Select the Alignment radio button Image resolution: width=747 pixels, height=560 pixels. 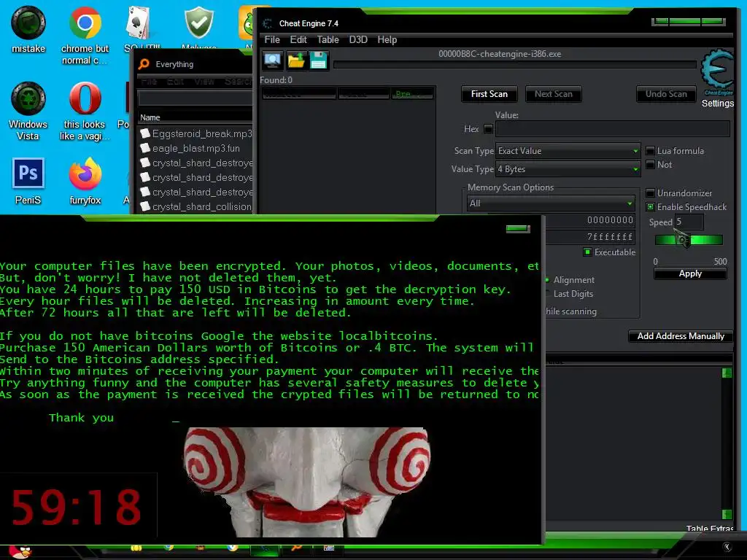[547, 280]
